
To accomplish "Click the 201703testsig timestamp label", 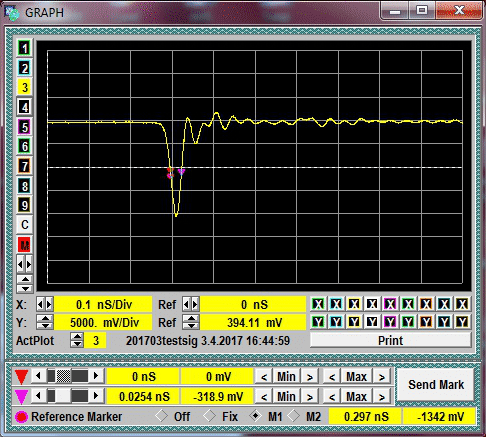I will 208,341.
